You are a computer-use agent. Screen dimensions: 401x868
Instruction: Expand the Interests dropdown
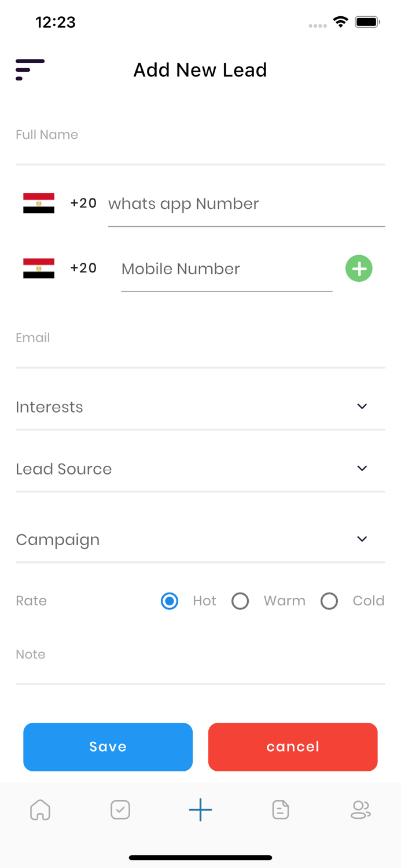[x=200, y=407]
